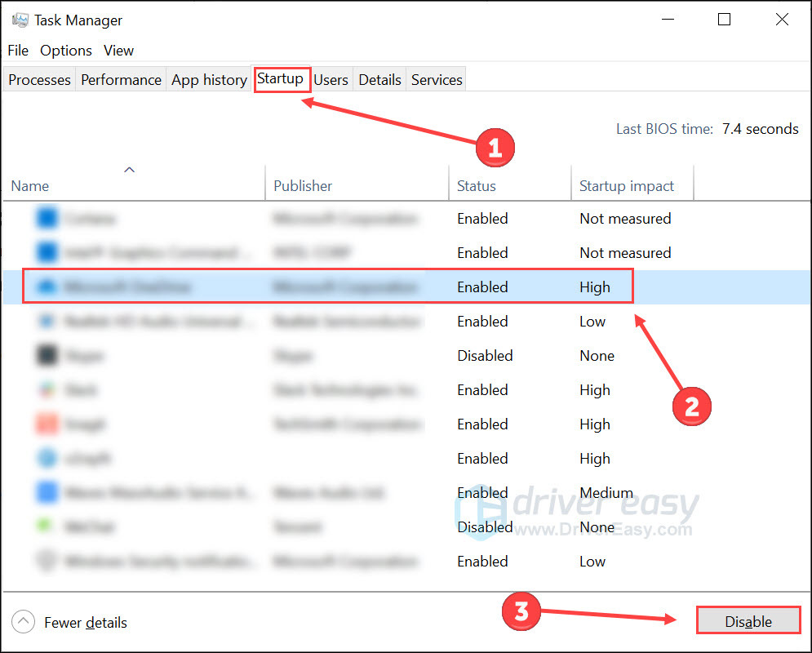The image size is (812, 653).
Task: Click the Realtek HD Audio icon
Action: pyautogui.click(x=45, y=321)
